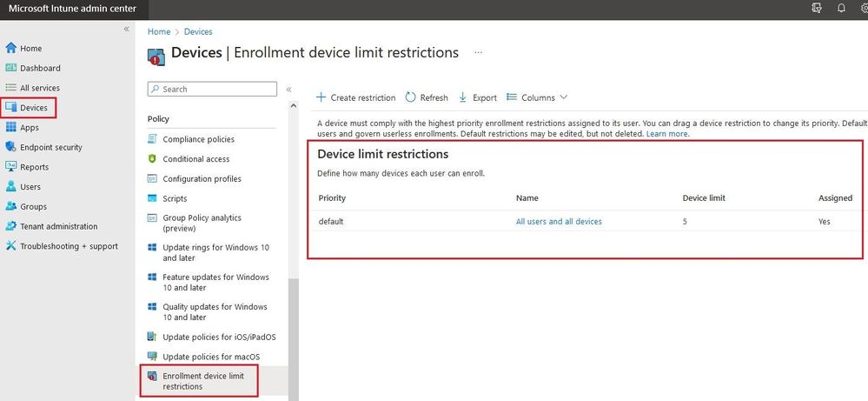
Task: Open Update policies for macOS
Action: click(x=211, y=357)
